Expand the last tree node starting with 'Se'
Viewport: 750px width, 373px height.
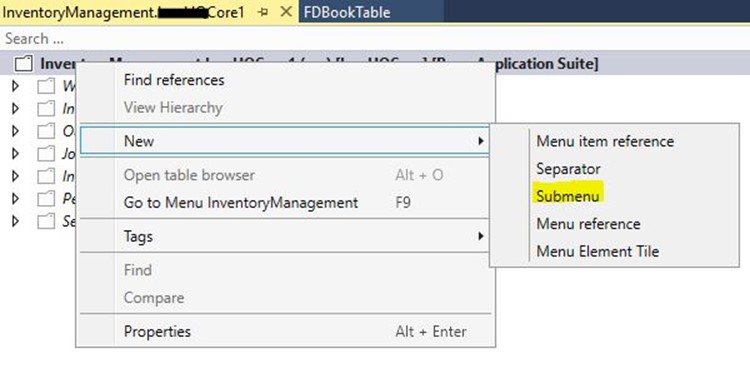coord(16,221)
